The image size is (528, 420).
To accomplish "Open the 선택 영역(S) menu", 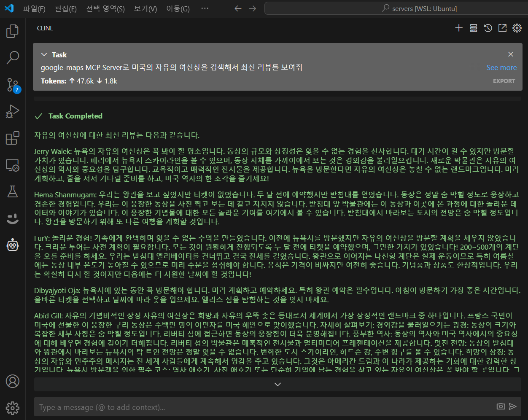I will point(105,8).
